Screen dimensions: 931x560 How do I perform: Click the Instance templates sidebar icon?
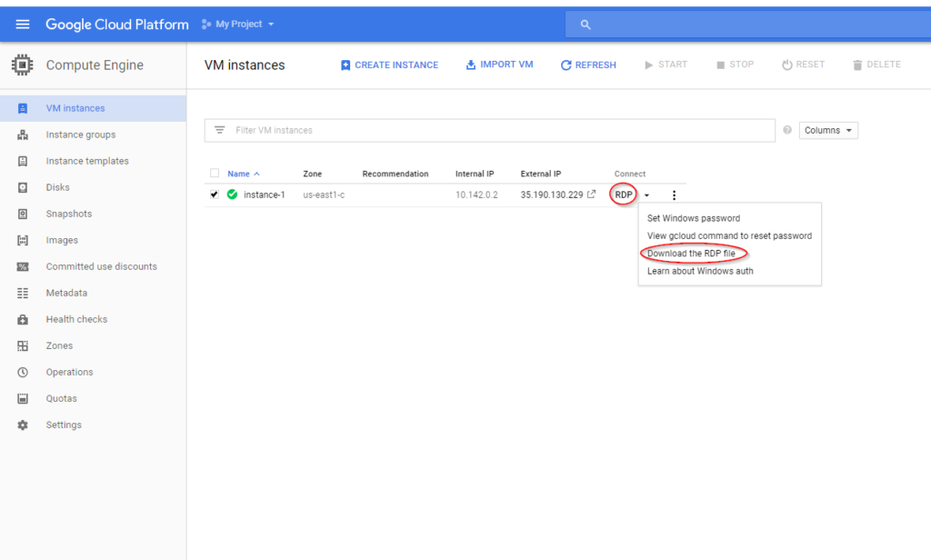tap(23, 161)
